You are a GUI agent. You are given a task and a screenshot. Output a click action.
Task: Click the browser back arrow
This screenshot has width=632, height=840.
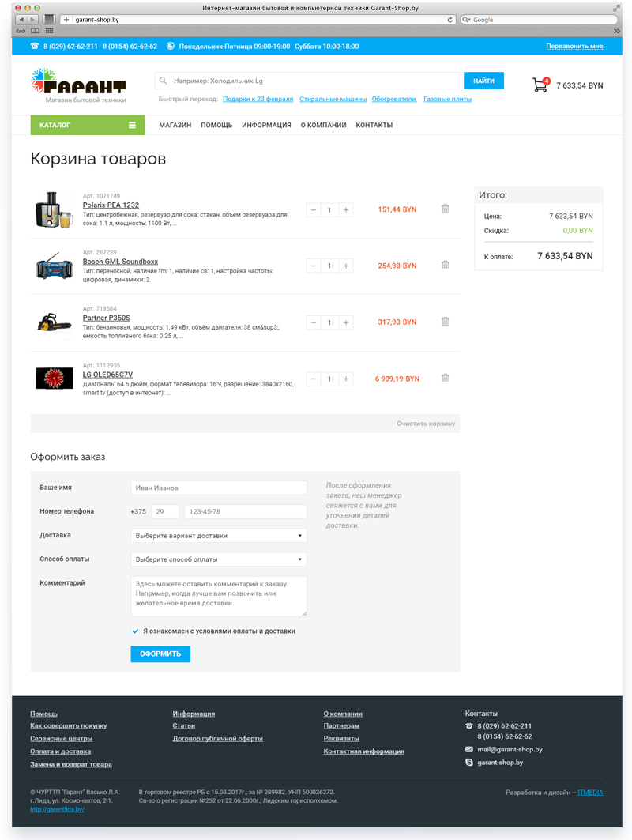coord(21,19)
